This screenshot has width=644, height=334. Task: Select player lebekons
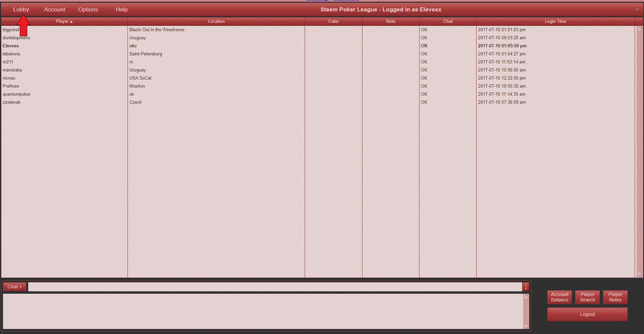[11, 54]
